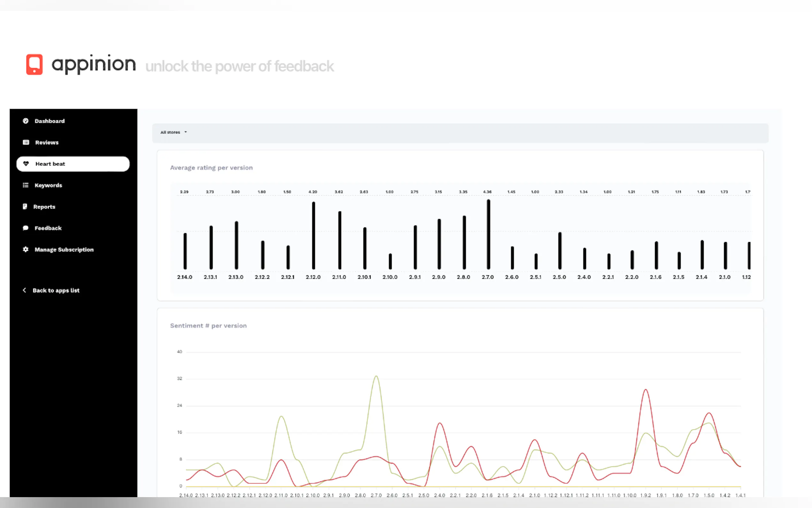The width and height of the screenshot is (812, 508).
Task: Click the Keywords list icon
Action: click(26, 185)
